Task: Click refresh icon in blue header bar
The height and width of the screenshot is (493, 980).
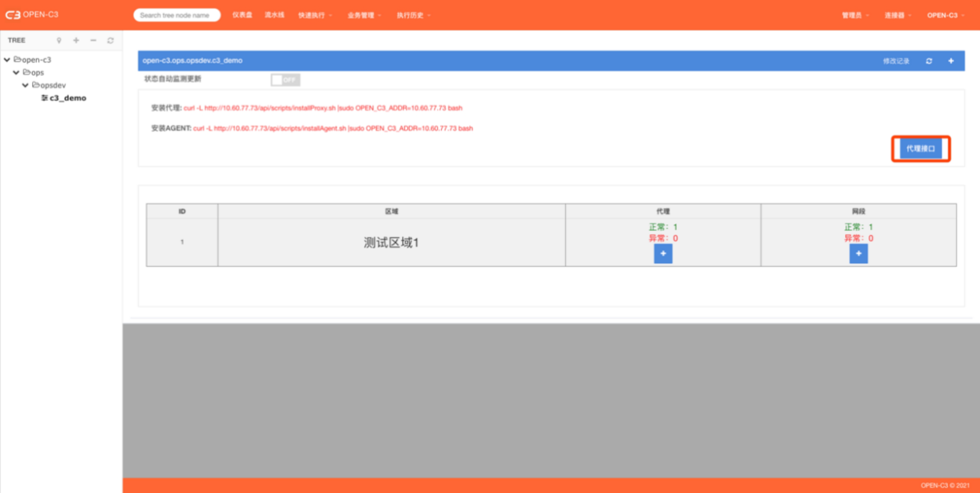Action: coord(929,61)
